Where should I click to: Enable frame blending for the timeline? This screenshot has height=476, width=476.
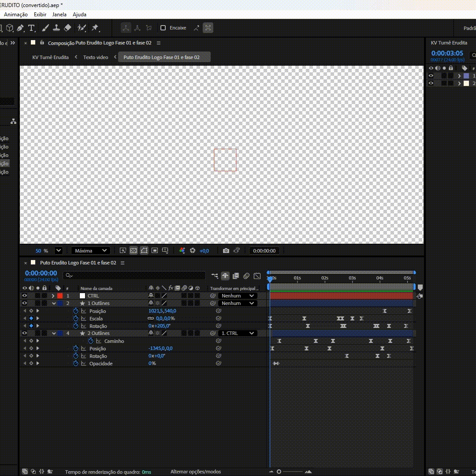[236, 275]
